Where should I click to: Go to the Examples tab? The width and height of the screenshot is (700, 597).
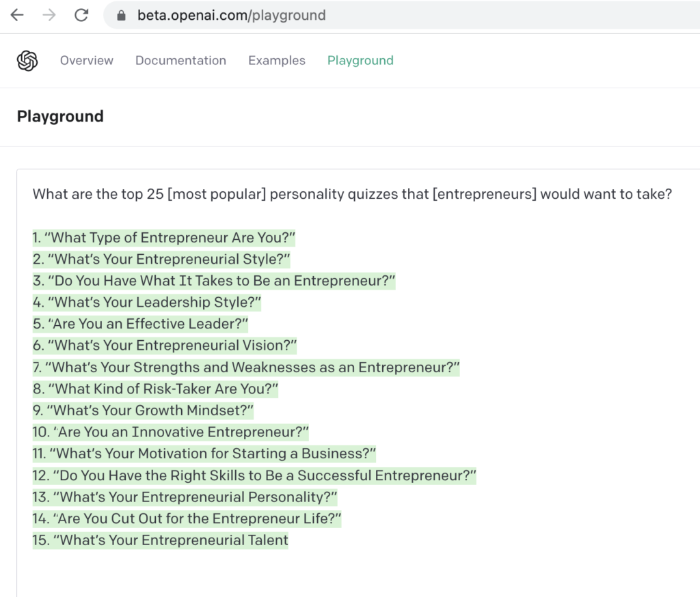coord(277,61)
